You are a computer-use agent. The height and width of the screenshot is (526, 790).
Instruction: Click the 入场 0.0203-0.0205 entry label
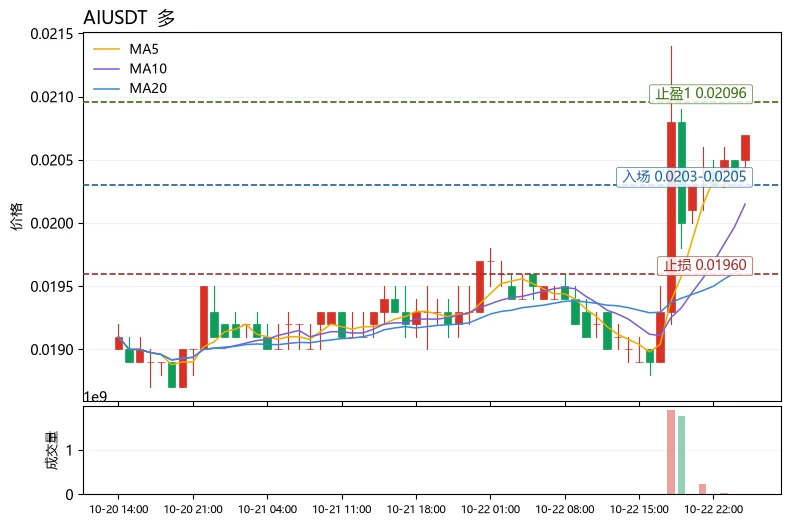pos(684,176)
